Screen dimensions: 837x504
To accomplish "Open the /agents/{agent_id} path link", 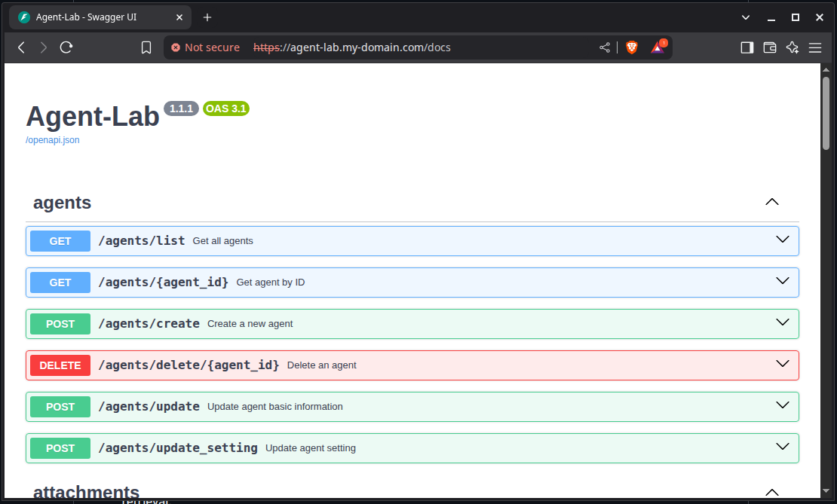I will point(164,283).
